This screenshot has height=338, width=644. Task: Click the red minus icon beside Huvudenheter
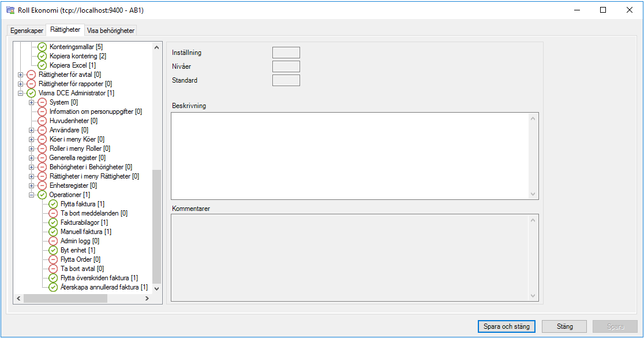click(41, 121)
